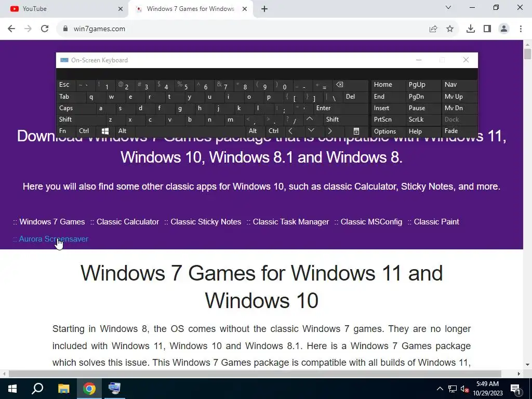532x399 pixels.
Task: Click the Windows logo key on On-Screen Keyboard
Action: (x=105, y=131)
